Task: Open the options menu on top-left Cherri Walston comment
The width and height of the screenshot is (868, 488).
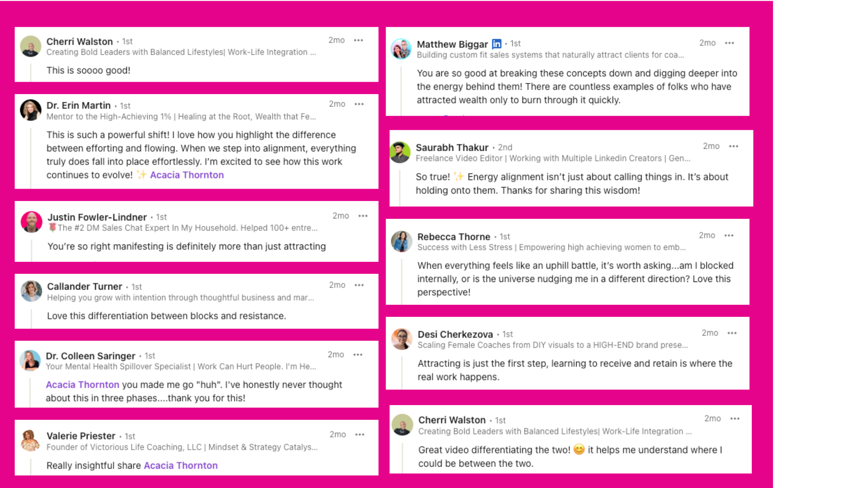Action: click(x=358, y=40)
